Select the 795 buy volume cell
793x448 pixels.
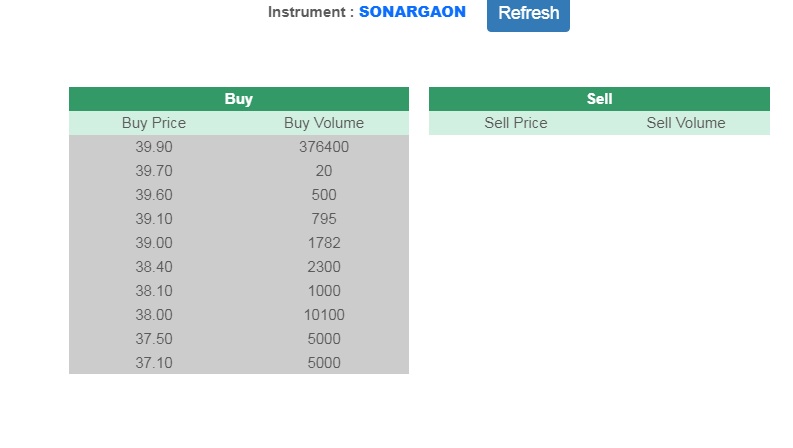(324, 219)
